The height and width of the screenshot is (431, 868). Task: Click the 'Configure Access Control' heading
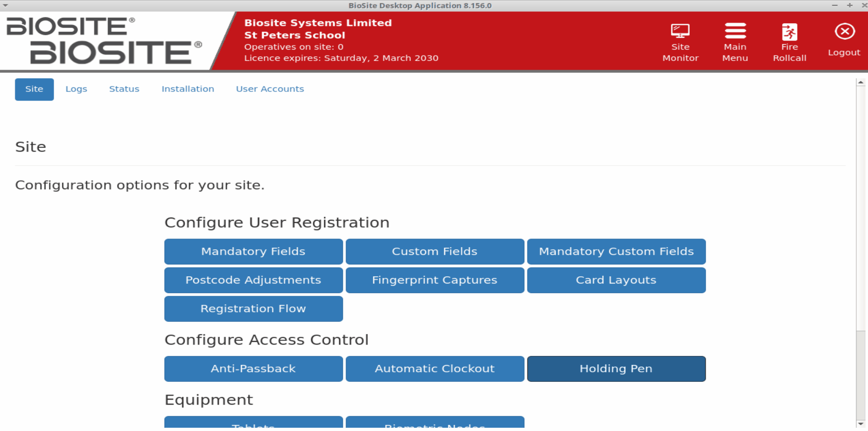click(x=266, y=340)
